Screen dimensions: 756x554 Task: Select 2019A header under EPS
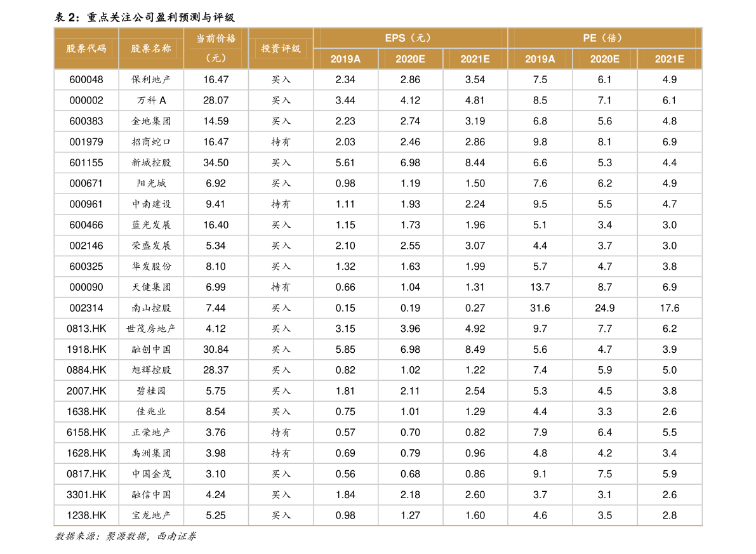[x=345, y=59]
